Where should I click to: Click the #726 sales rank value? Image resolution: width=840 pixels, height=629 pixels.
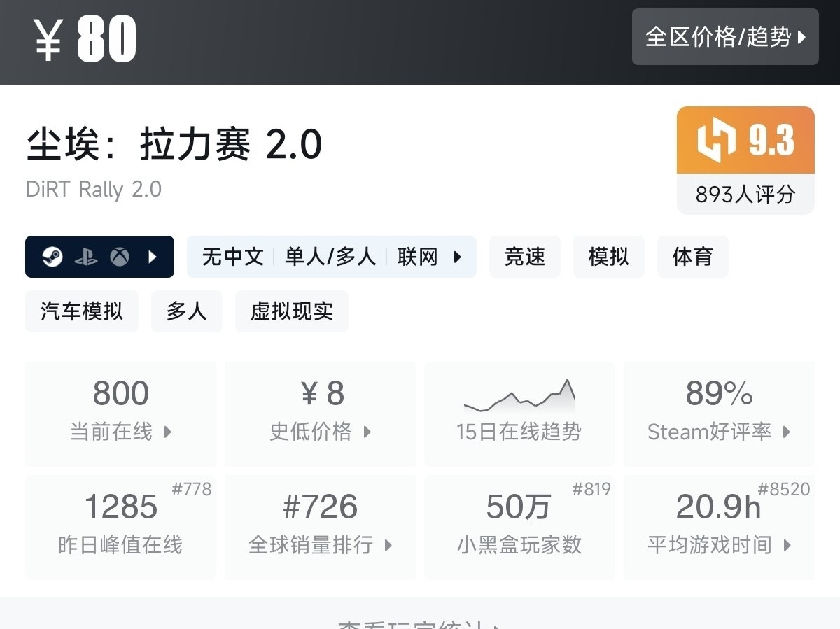tap(320, 507)
